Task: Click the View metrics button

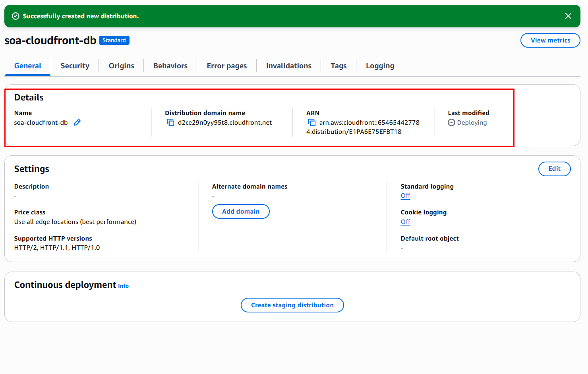Action: 550,40
